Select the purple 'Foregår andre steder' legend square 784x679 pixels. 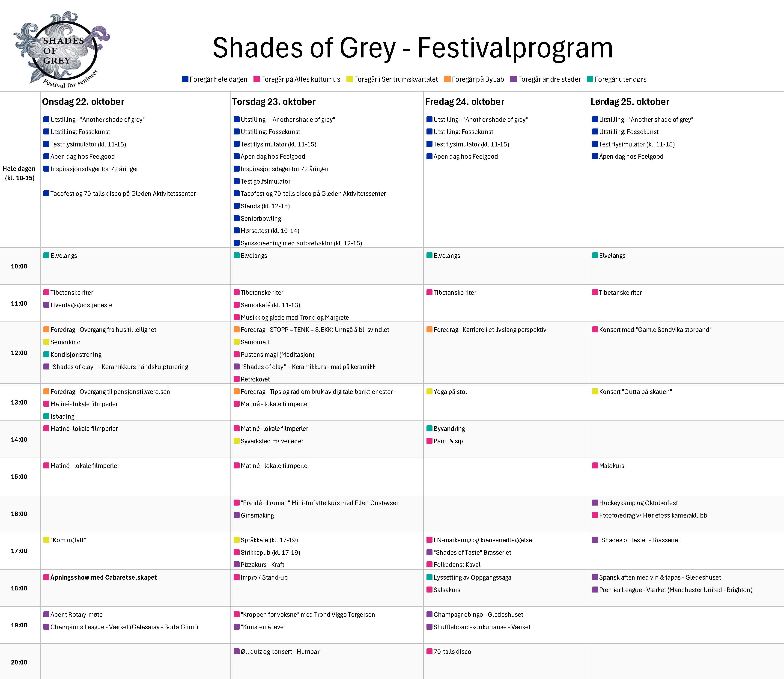click(514, 79)
